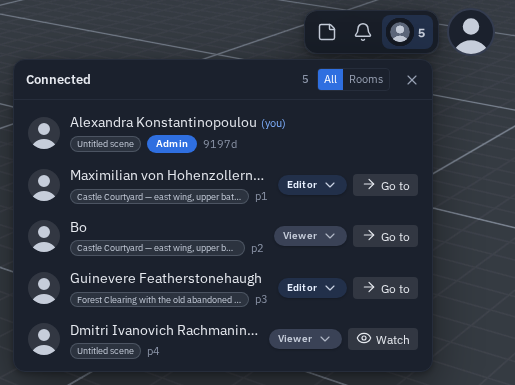Close the Connected panel

point(412,80)
